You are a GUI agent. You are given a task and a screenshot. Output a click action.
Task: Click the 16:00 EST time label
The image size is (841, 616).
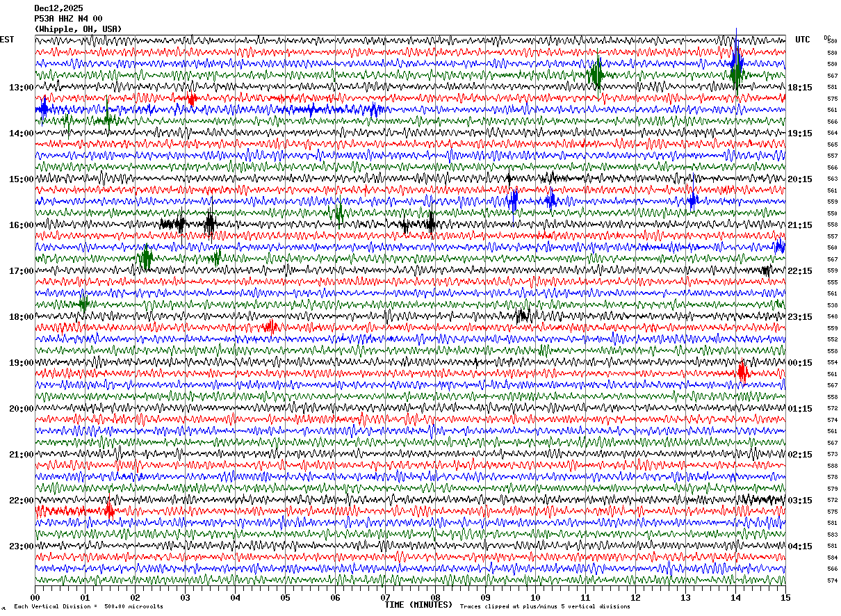21,225
